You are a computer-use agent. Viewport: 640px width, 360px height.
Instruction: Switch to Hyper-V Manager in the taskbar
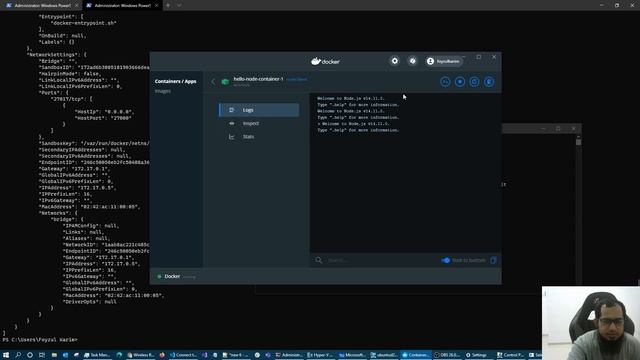pos(320,355)
